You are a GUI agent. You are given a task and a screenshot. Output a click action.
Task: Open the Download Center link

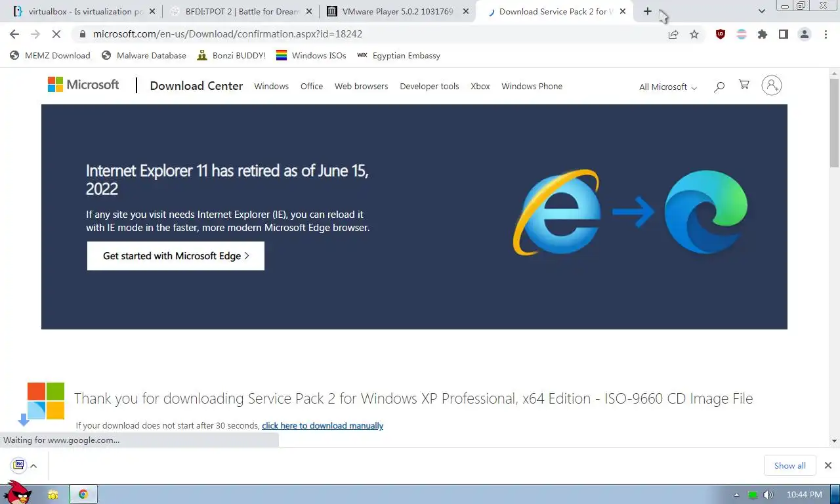click(196, 86)
